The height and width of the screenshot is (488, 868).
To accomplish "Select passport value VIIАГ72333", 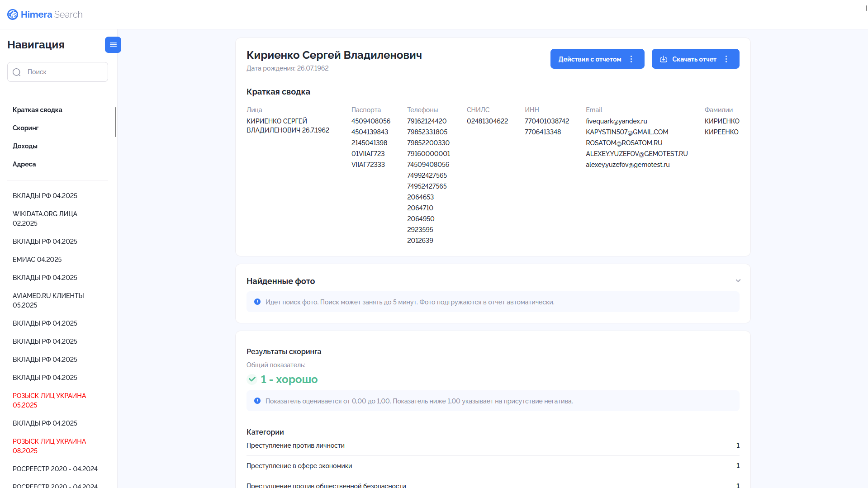I will 368,165.
